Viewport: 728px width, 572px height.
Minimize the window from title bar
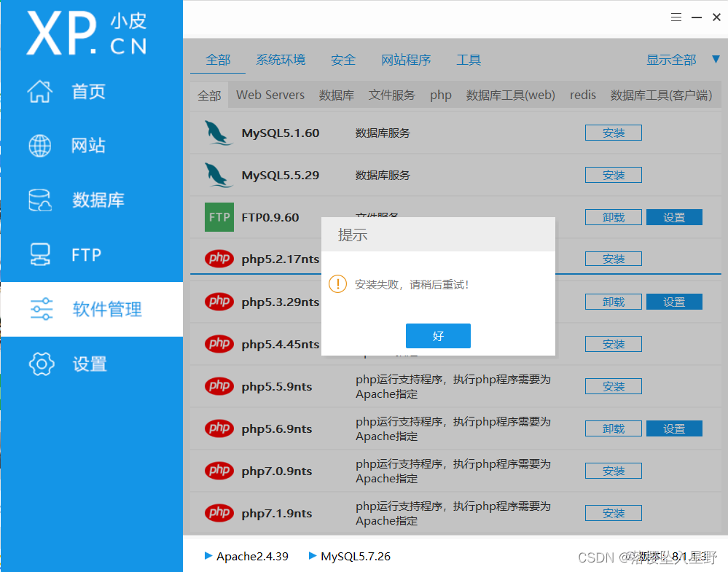(697, 17)
